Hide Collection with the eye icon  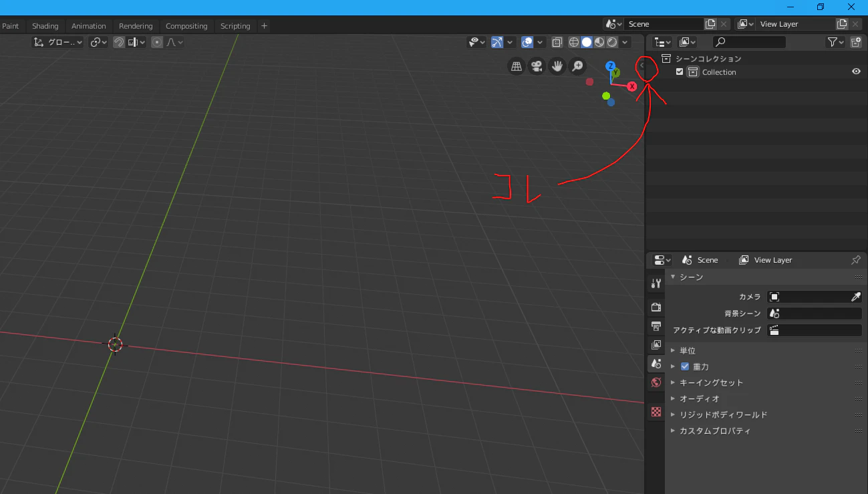point(856,72)
